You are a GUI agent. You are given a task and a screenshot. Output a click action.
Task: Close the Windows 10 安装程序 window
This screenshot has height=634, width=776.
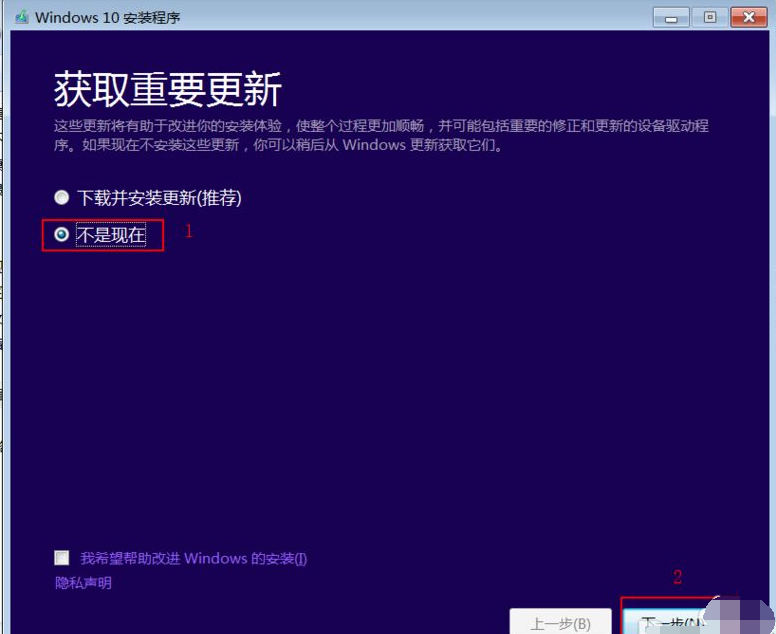(748, 17)
